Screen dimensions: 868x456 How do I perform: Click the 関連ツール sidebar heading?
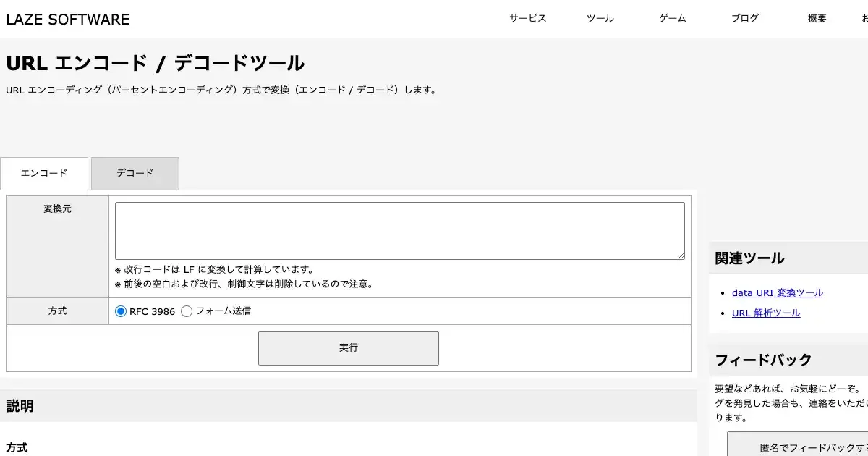click(x=749, y=258)
